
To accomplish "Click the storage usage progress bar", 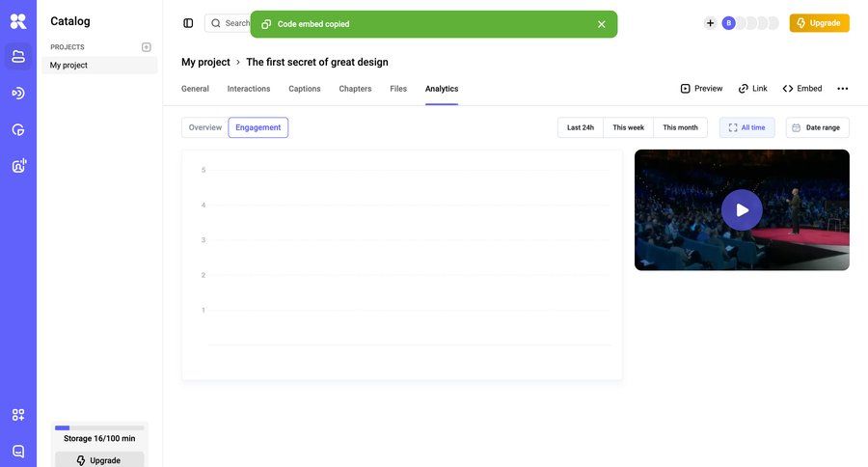I will [x=99, y=427].
